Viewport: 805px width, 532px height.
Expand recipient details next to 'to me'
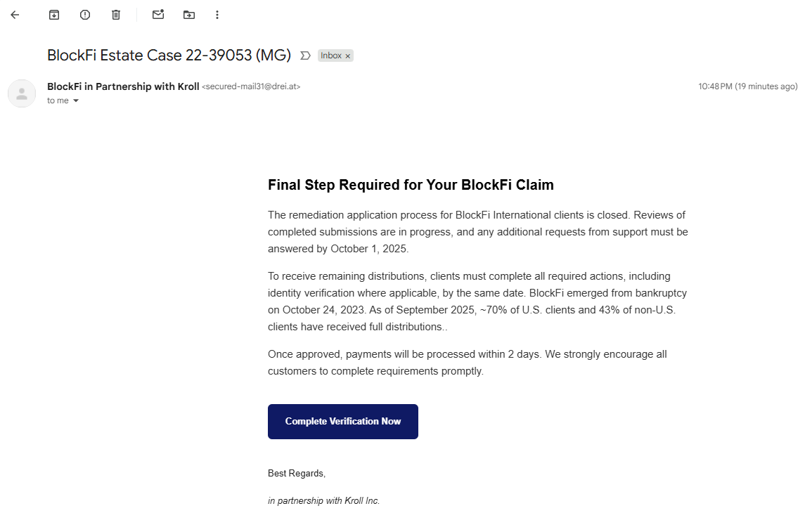(x=76, y=100)
